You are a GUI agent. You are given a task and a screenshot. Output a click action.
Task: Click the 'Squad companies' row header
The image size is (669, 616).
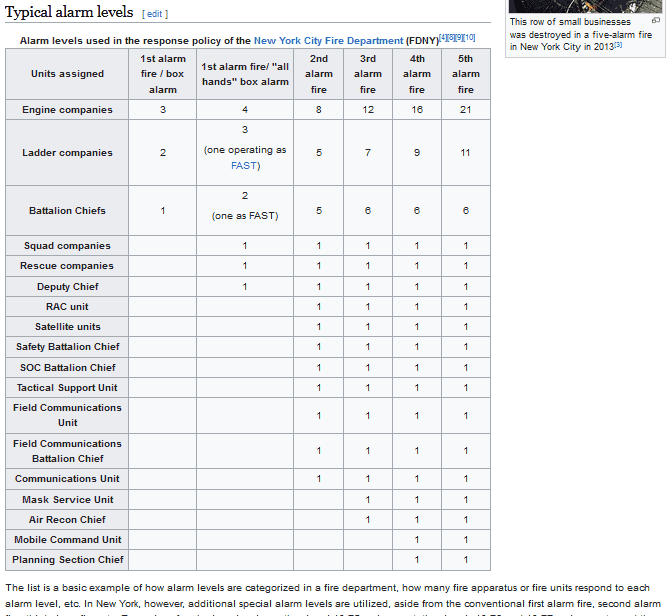67,246
